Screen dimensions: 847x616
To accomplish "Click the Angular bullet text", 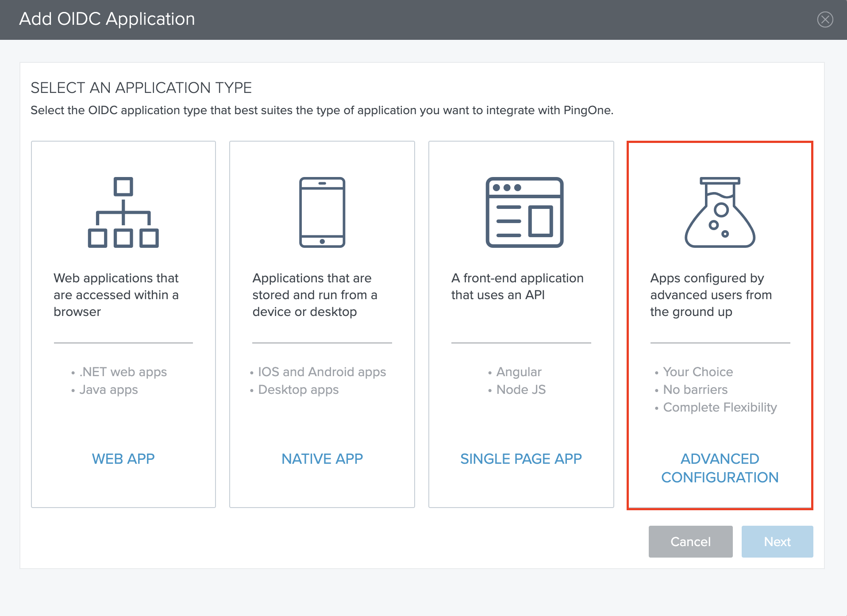I will tap(518, 372).
